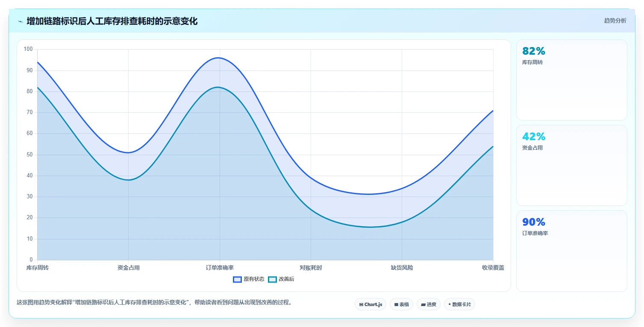The width and height of the screenshot is (644, 327).
Task: Select the 表格 tag chip
Action: [x=401, y=304]
